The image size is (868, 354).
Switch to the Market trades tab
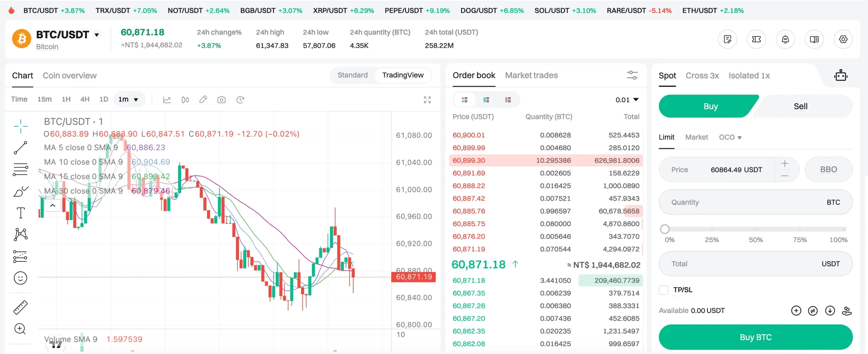531,75
